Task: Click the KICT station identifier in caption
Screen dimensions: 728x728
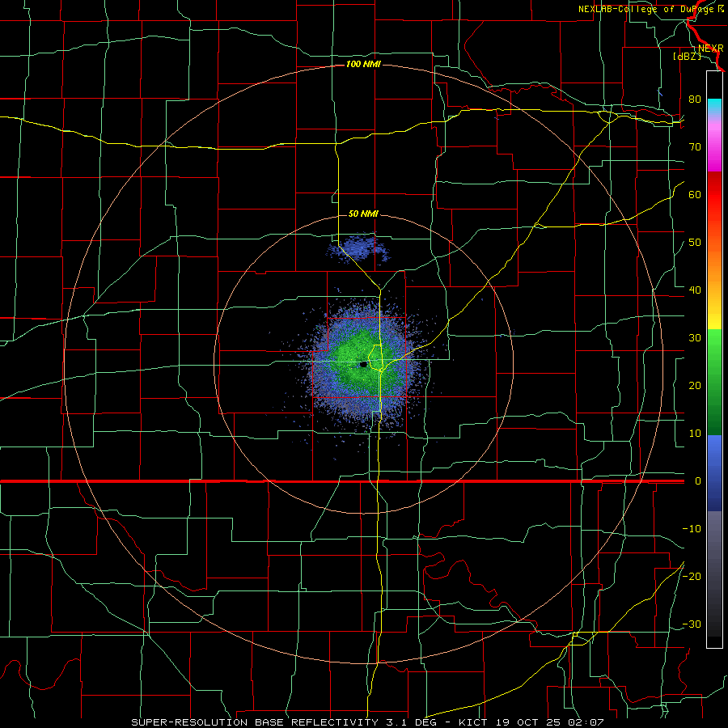Action: click(x=473, y=722)
